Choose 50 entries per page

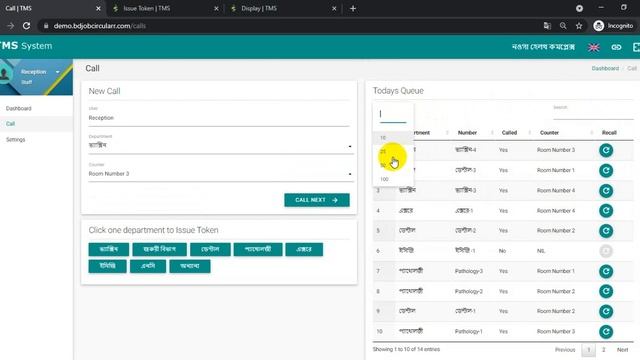pos(393,165)
